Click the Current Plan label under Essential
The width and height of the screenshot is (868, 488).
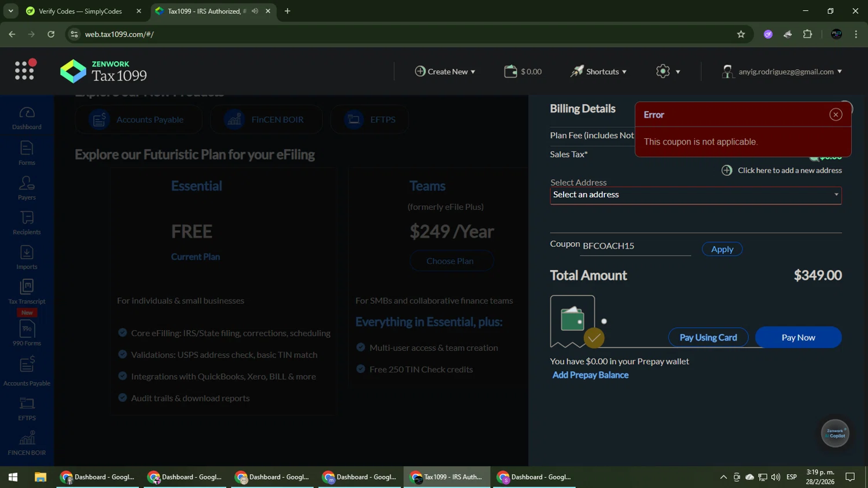(196, 257)
